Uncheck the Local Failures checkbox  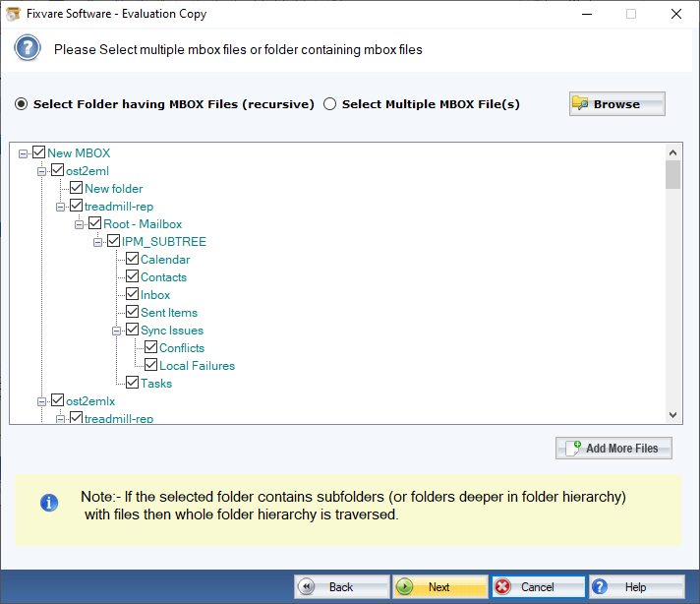click(151, 366)
